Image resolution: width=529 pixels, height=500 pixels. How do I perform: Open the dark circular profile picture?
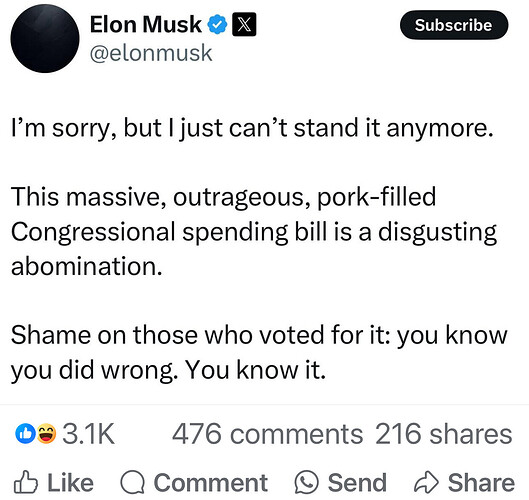click(x=45, y=38)
